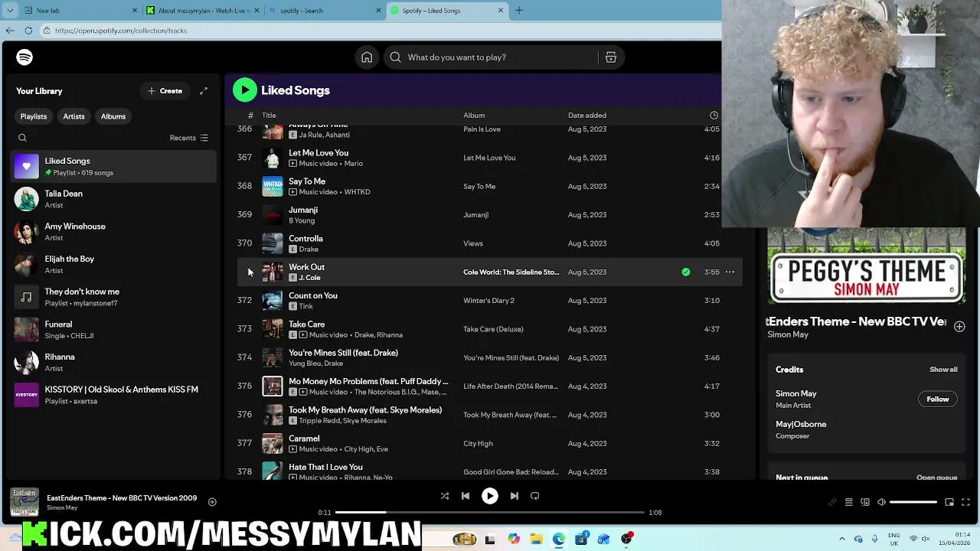Click Create in Your Library
Image resolution: width=980 pixels, height=551 pixels.
pos(165,91)
